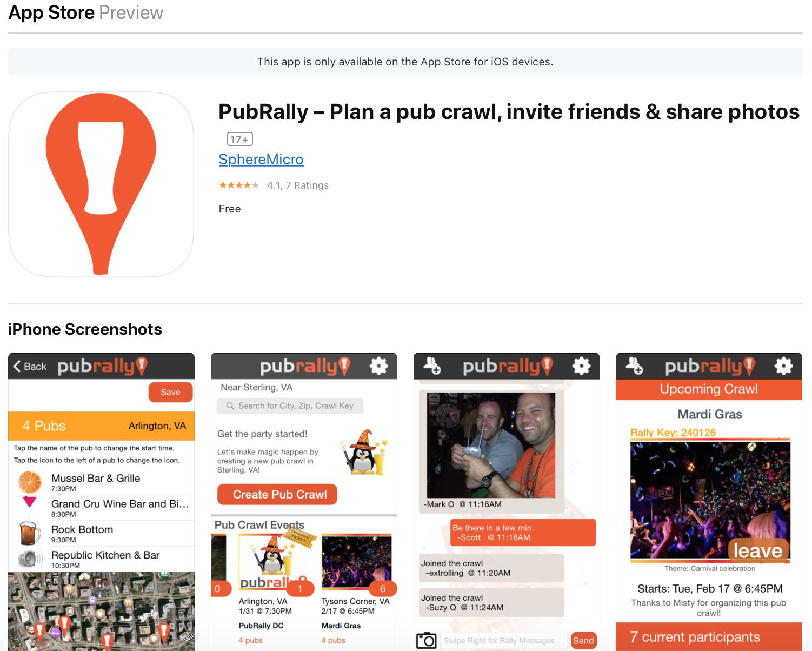812x651 pixels.
Task: Click the add friend icon in the Upcoming Crawl screenshot
Action: point(635,366)
